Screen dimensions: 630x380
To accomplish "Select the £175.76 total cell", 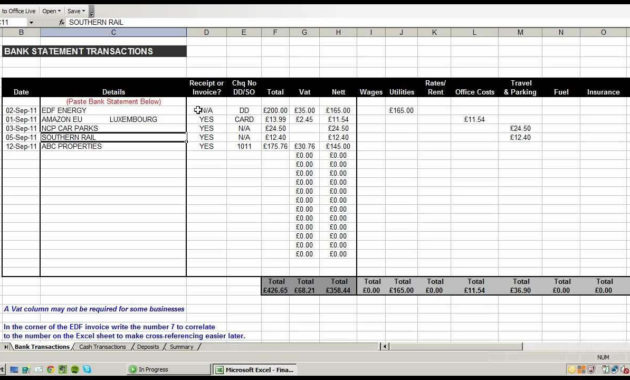I will click(275, 146).
